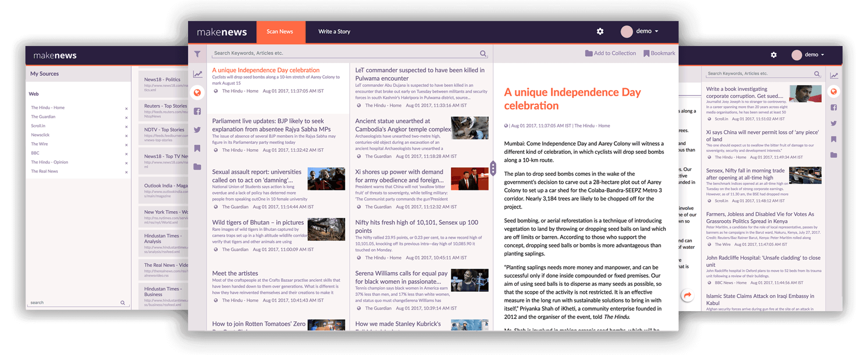The width and height of the screenshot is (868, 355).
Task: Click search magnifier in right back window
Action: (817, 74)
